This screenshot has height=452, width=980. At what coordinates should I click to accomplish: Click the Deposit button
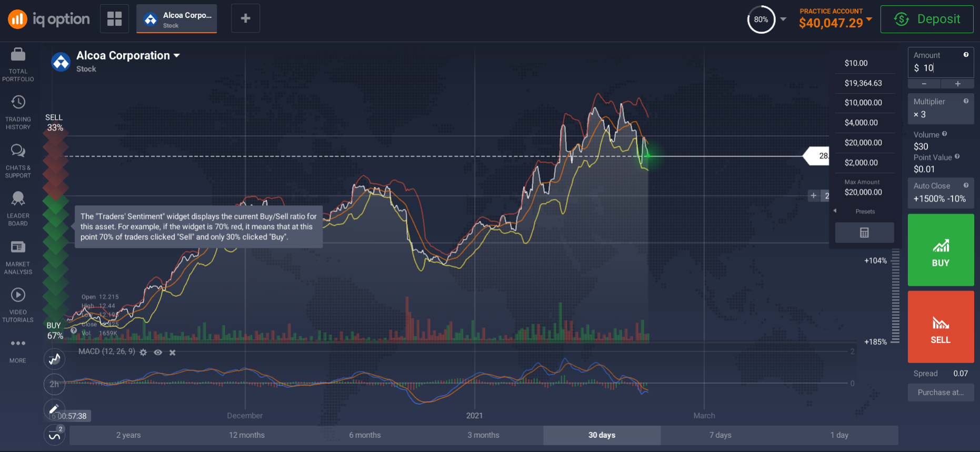pyautogui.click(x=927, y=19)
